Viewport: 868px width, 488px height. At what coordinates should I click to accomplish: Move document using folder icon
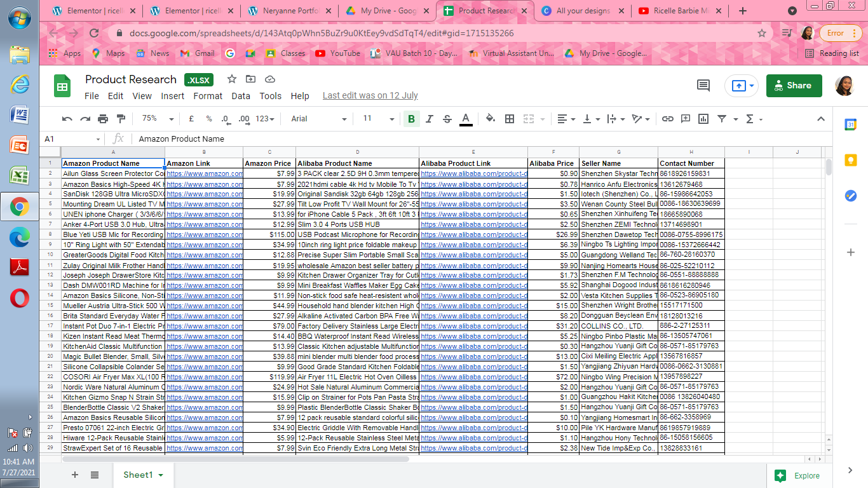coord(250,79)
